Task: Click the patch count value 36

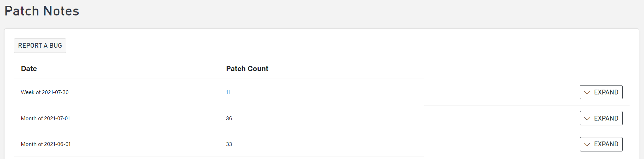Action: point(229,118)
